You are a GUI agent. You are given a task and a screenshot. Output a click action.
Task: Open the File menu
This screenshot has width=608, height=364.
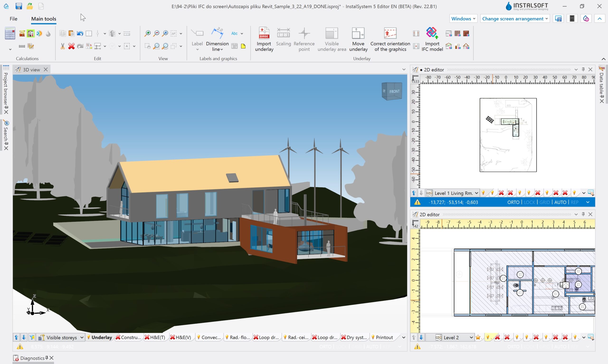[14, 19]
